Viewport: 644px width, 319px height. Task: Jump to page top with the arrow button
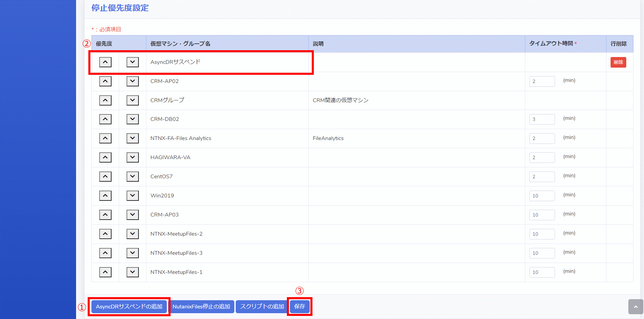635,307
